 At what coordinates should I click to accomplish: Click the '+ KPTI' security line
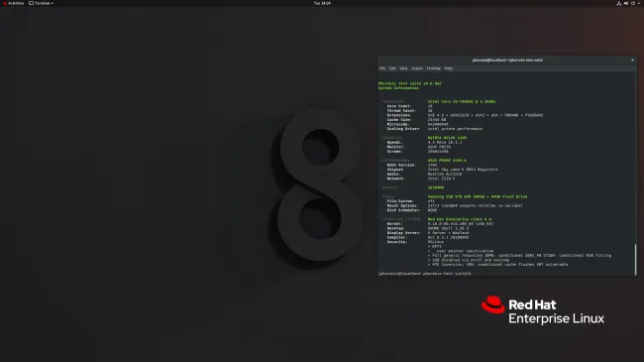point(435,246)
